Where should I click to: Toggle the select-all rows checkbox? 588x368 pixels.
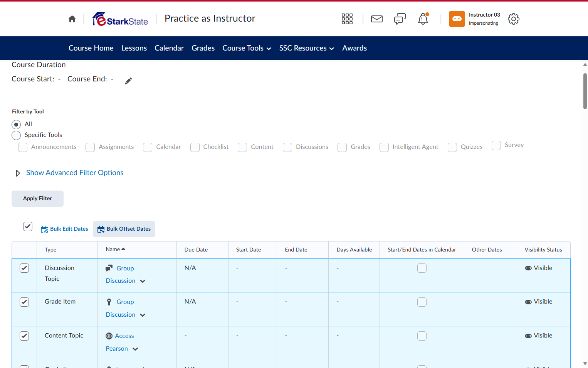(x=28, y=226)
